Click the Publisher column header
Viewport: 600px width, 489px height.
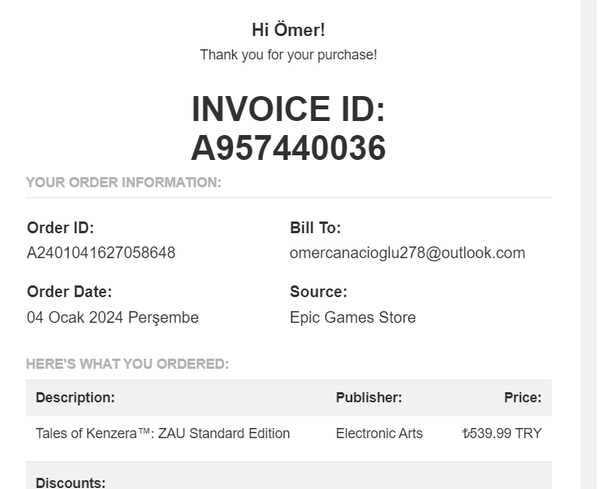coord(369,397)
